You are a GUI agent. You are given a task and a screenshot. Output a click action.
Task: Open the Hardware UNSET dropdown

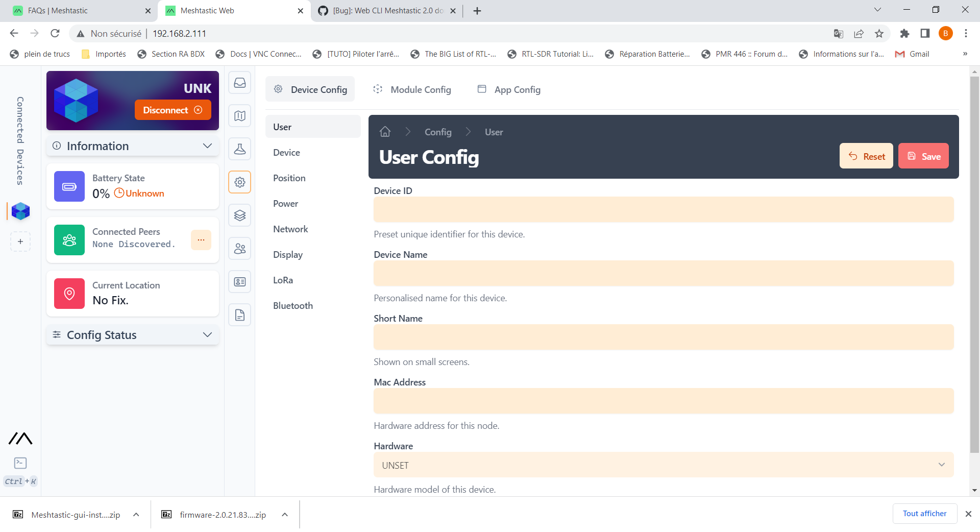[x=664, y=465]
